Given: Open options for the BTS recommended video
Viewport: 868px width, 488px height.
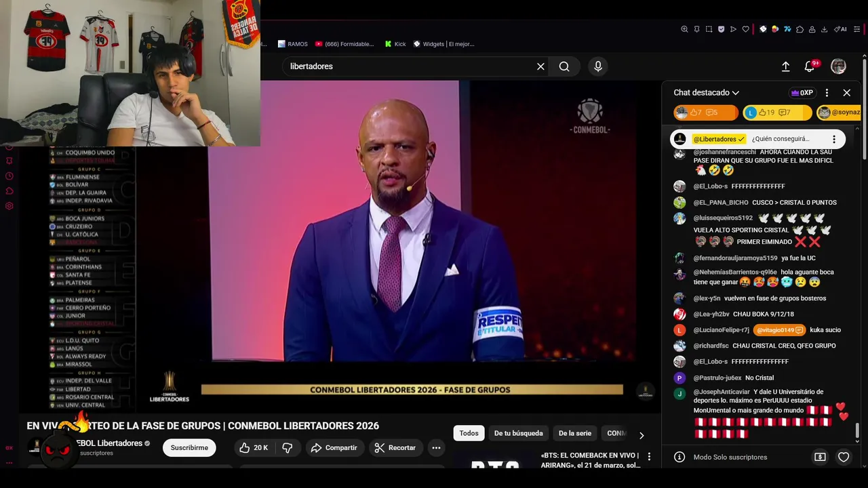Looking at the screenshot, I should tap(649, 456).
